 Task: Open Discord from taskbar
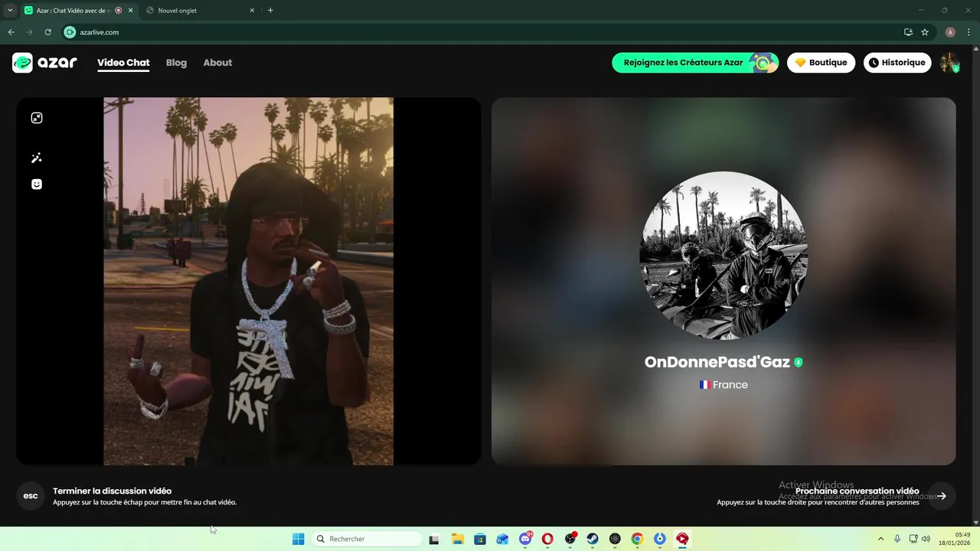[x=525, y=539]
